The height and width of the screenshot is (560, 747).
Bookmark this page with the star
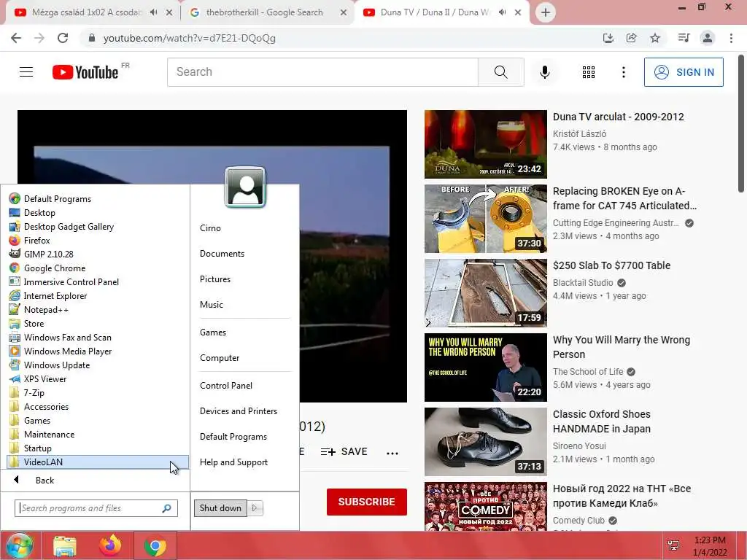point(655,38)
